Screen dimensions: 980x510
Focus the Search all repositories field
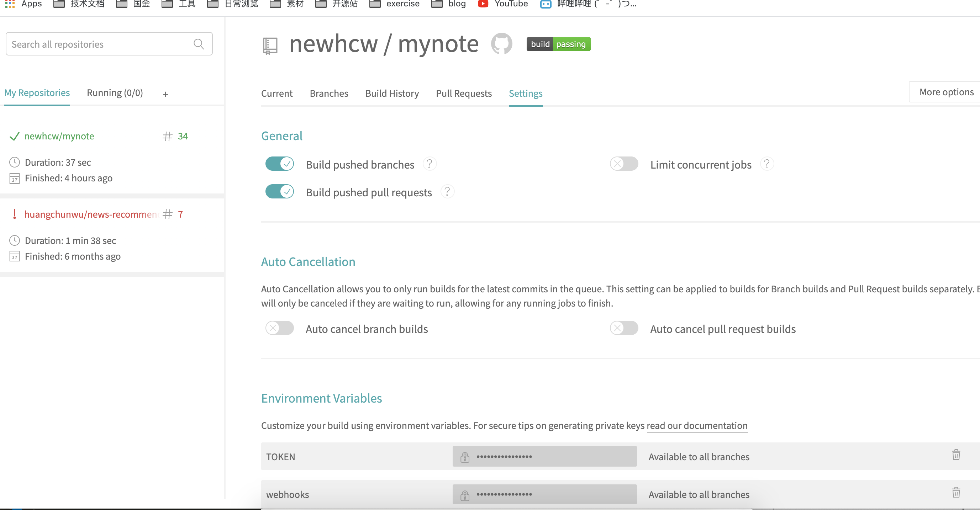[x=109, y=44]
